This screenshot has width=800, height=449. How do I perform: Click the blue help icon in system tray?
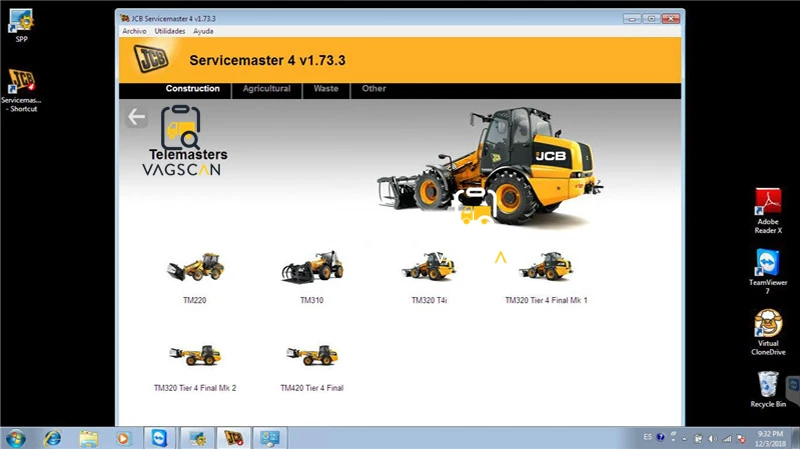click(x=661, y=437)
